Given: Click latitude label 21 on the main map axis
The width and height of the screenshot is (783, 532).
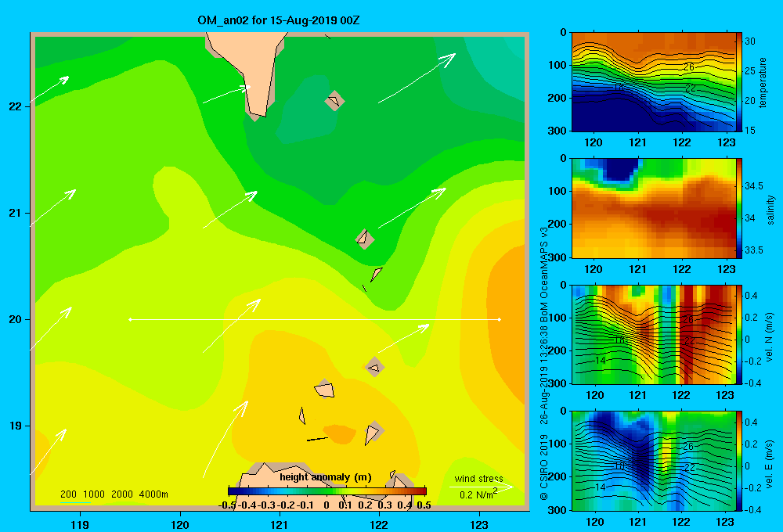Looking at the screenshot, I should (x=15, y=213).
